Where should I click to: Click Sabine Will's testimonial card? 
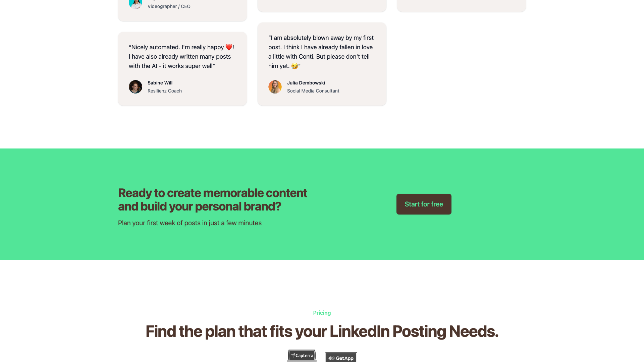(182, 68)
